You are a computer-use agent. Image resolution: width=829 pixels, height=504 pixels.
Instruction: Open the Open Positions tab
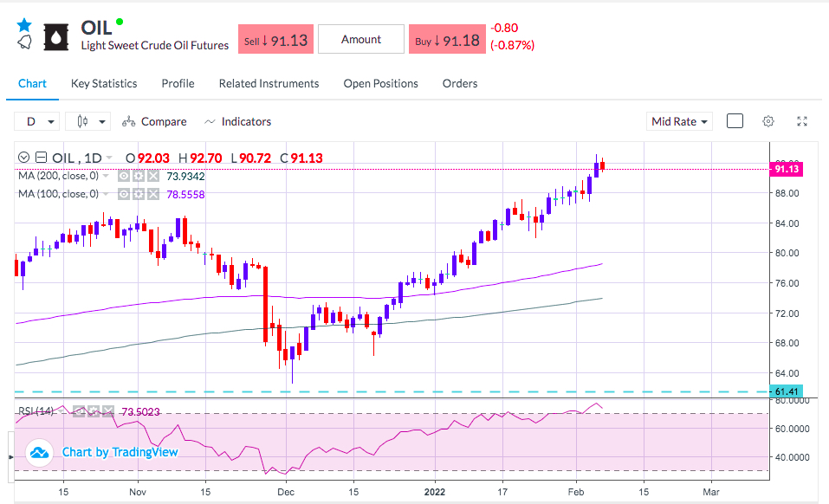coord(380,83)
